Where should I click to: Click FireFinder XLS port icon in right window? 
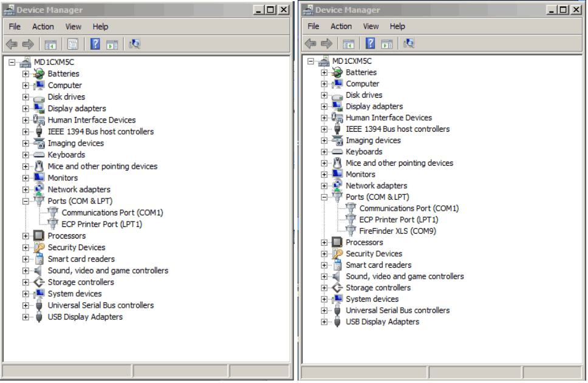[x=351, y=231]
